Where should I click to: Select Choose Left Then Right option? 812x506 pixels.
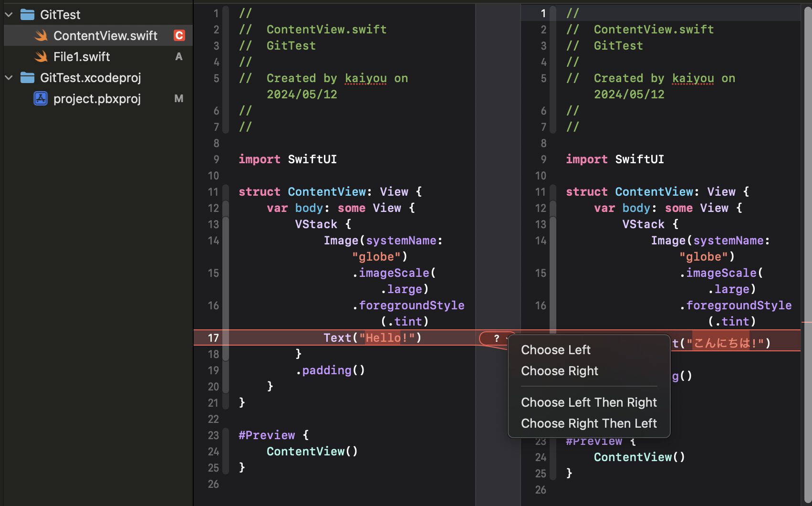coord(588,402)
